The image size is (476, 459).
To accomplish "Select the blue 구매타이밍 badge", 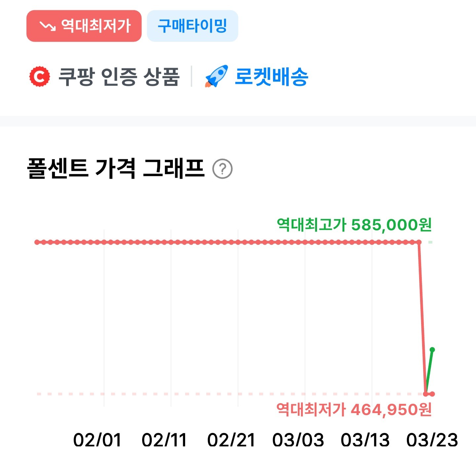I will 192,26.
